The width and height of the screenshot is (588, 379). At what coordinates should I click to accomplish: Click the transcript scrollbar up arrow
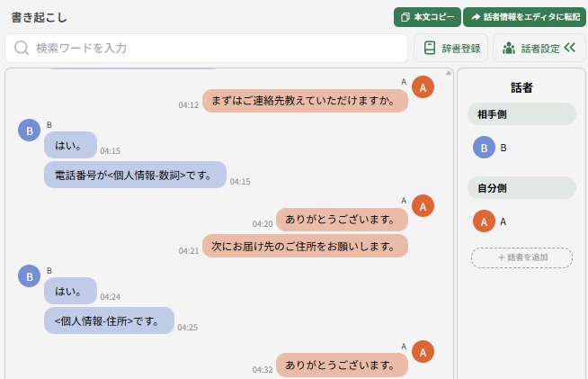click(x=448, y=73)
